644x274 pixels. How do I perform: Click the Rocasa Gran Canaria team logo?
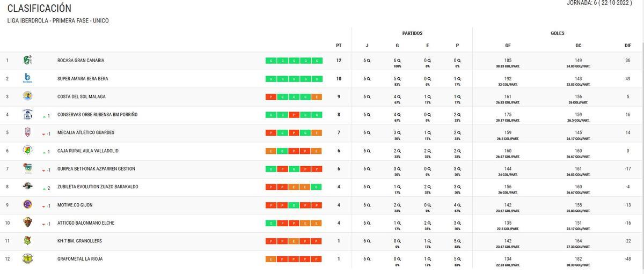tap(27, 61)
